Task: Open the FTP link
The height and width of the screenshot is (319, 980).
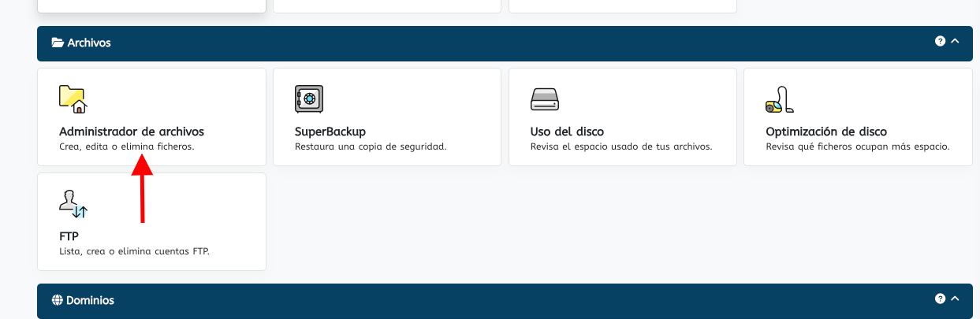Action: click(x=69, y=236)
